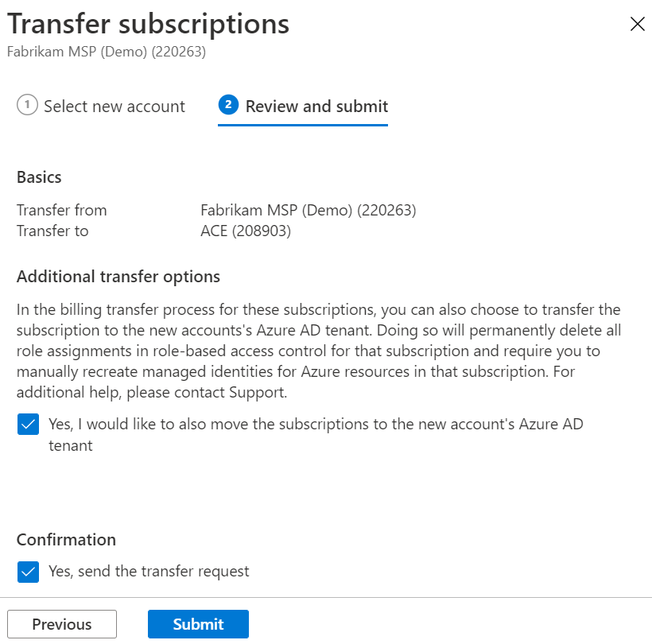
Task: Click the billing transfer description paragraph
Action: [x=319, y=351]
